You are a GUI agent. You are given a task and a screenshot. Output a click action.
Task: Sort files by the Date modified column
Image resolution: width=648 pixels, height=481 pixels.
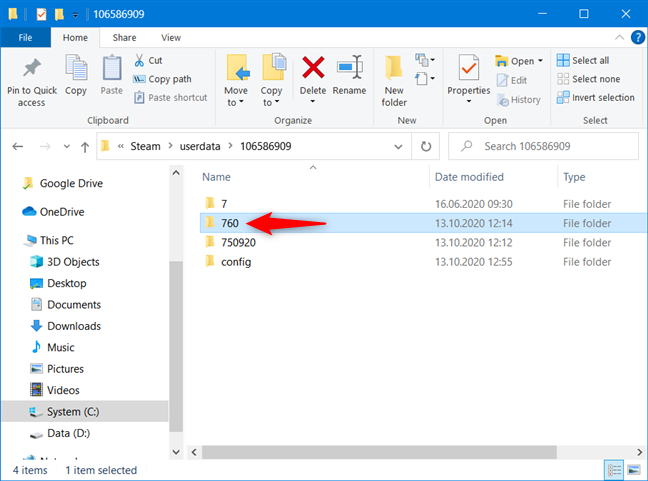(470, 177)
